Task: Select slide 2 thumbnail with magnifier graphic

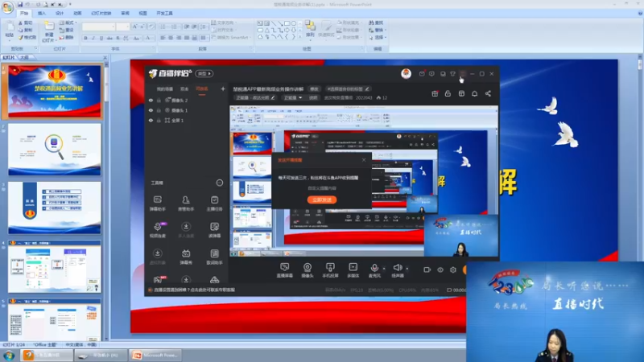Action: [x=54, y=150]
